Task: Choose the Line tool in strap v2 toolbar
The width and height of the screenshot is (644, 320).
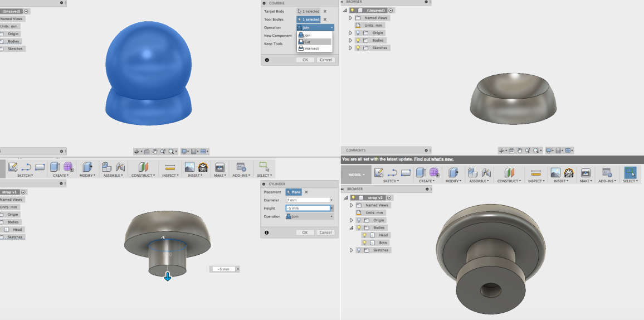Action: click(392, 172)
